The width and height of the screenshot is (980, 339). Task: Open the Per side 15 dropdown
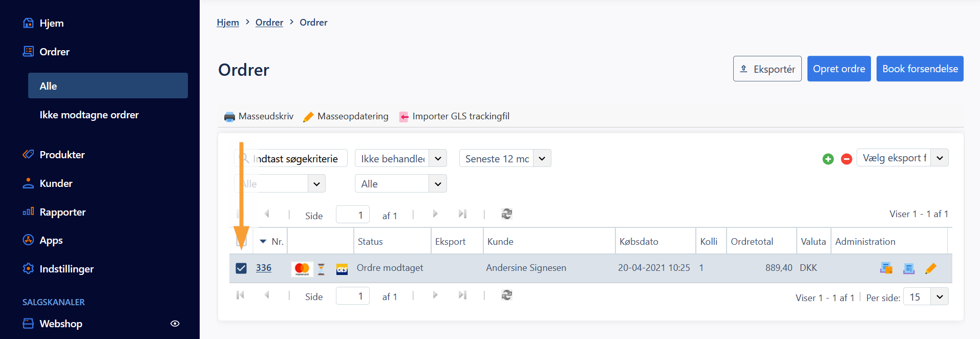click(939, 297)
